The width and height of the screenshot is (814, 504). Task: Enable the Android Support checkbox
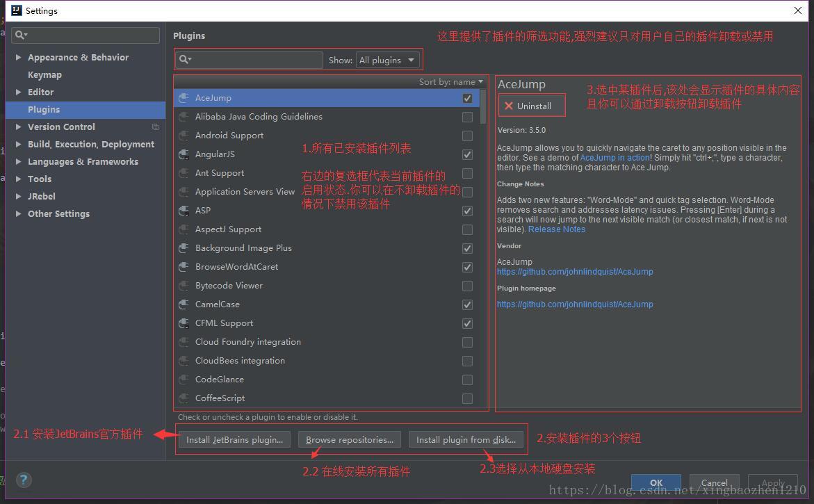point(467,136)
